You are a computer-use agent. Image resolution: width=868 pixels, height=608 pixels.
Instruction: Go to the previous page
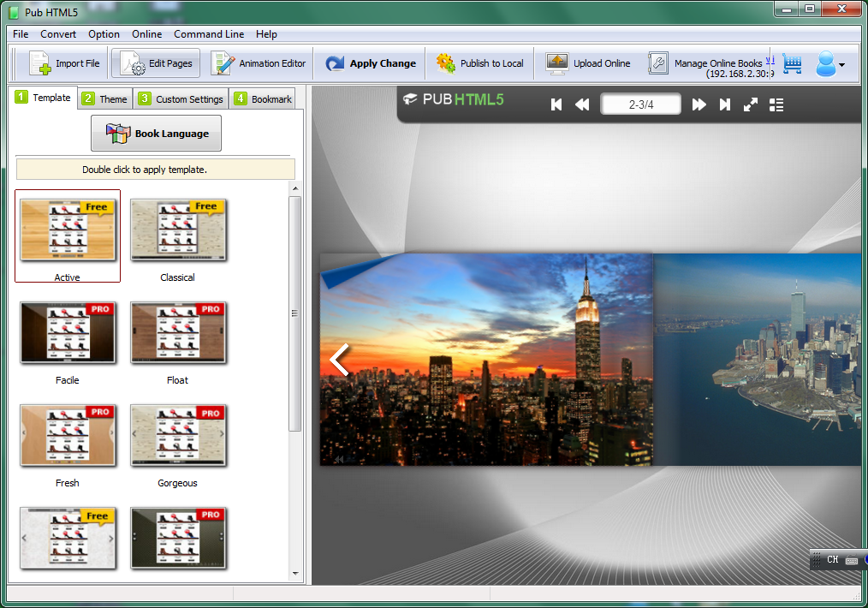(x=582, y=104)
